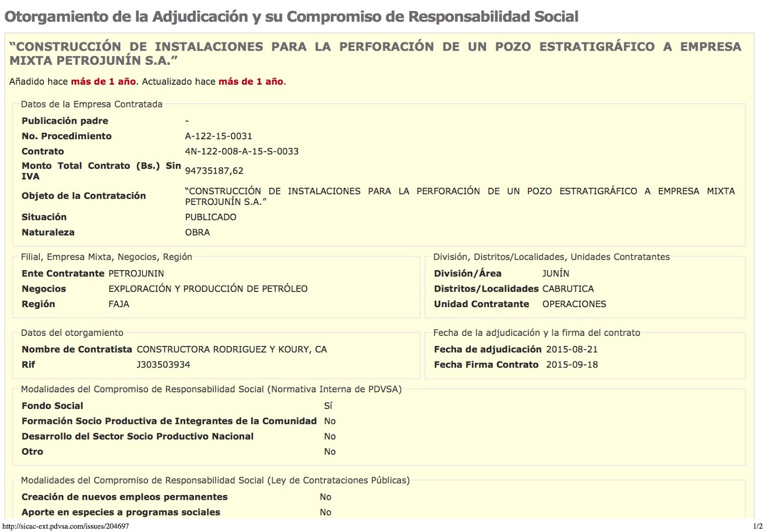Click the 'CONSTRUCCIÓN DE INSTALACIONES' title text
Screen dimensions: 779x532
[375, 54]
